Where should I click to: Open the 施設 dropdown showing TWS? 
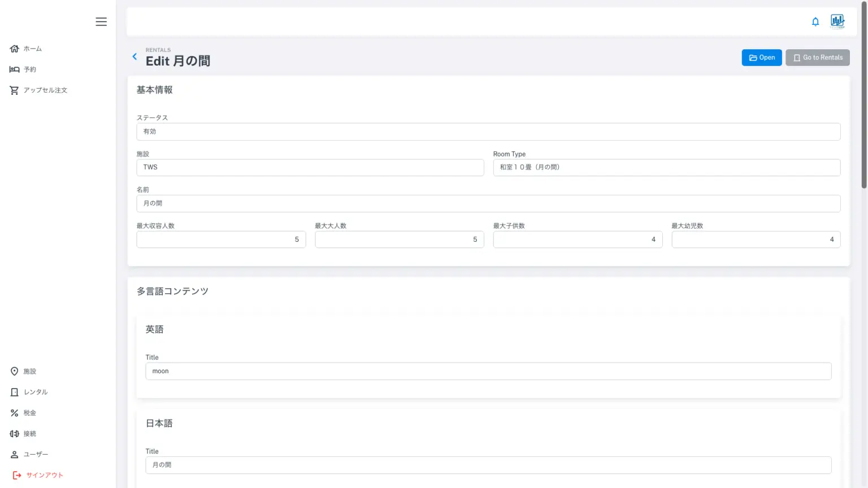point(310,167)
